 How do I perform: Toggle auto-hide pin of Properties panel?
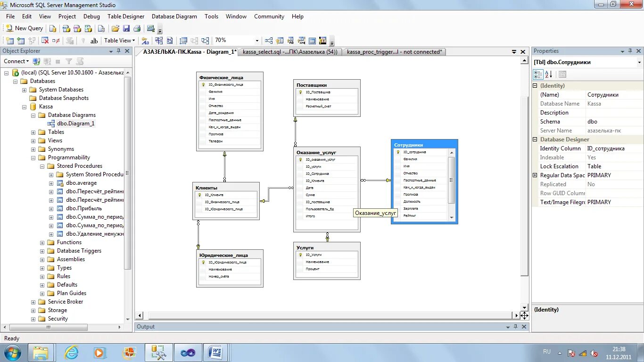coord(631,51)
